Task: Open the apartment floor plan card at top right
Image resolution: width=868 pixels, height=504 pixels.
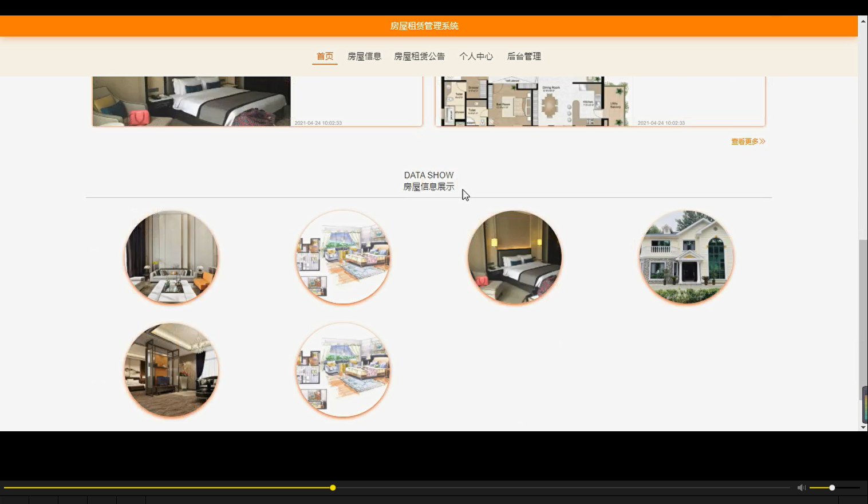Action: (x=600, y=101)
